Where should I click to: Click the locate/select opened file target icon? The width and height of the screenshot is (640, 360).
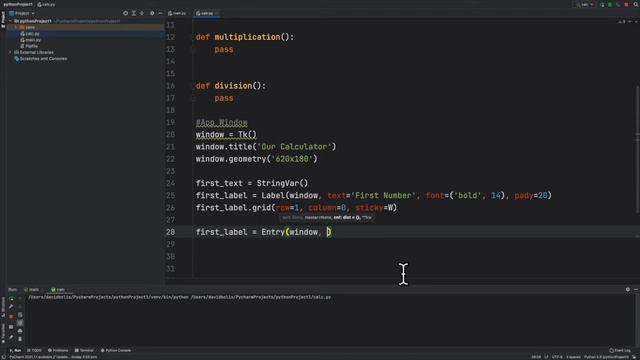click(x=125, y=13)
